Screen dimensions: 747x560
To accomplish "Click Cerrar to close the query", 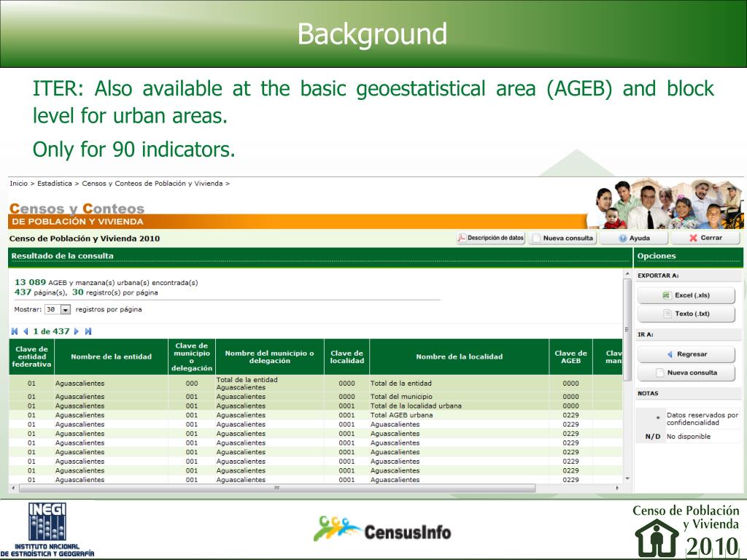I will [705, 238].
